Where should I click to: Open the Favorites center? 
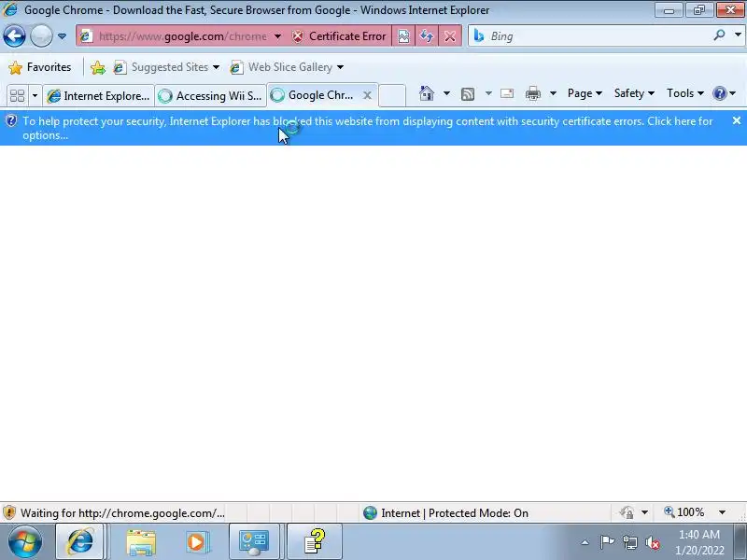(x=39, y=67)
